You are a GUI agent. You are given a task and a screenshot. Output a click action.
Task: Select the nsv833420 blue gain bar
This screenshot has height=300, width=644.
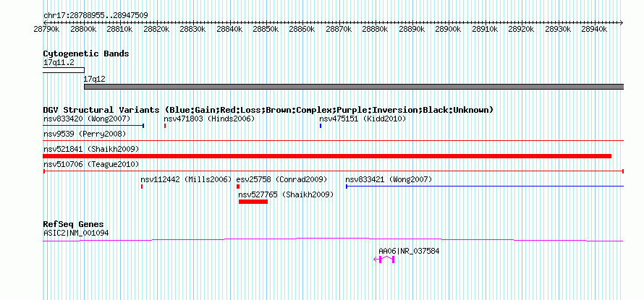93,126
